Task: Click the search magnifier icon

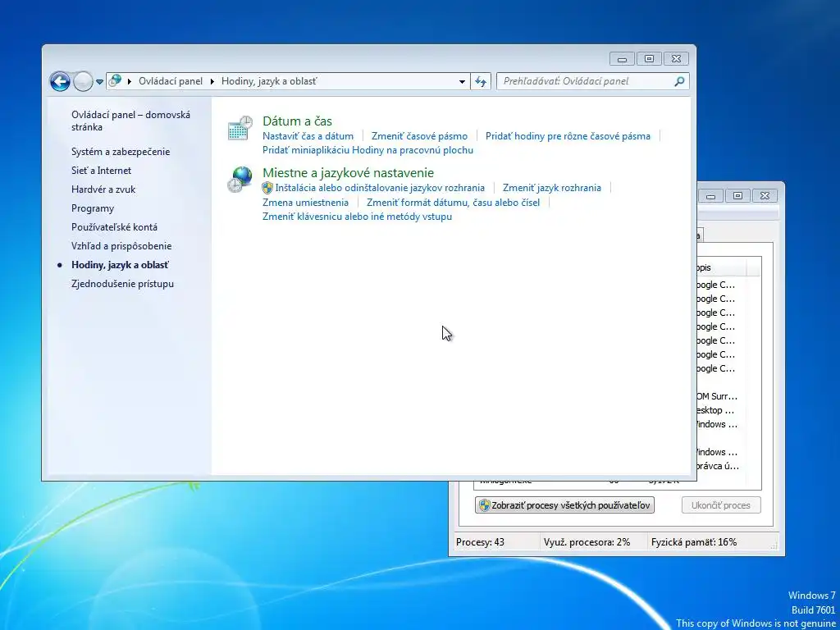Action: tap(679, 81)
